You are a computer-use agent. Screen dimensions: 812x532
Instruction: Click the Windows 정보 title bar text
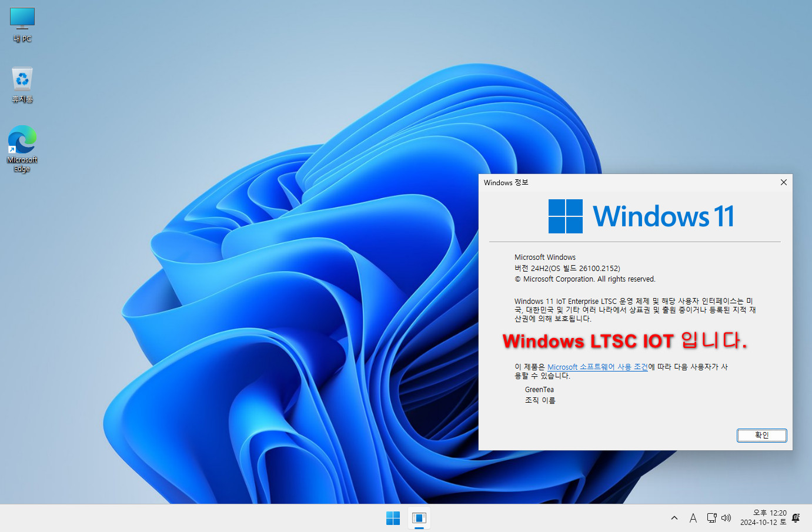506,183
